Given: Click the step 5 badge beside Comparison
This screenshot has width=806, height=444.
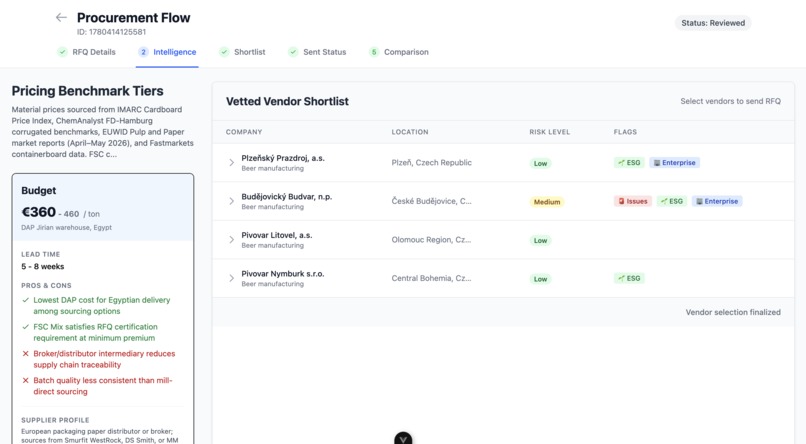Looking at the screenshot, I should click(x=374, y=52).
